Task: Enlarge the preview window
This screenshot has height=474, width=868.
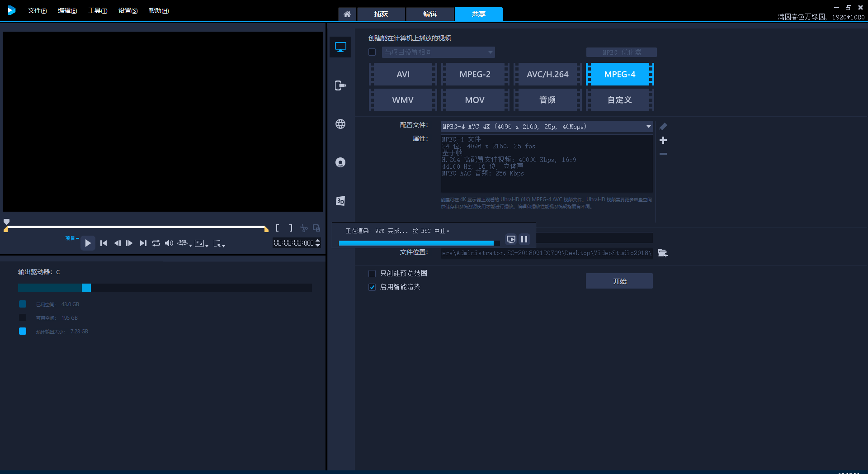Action: (x=316, y=228)
